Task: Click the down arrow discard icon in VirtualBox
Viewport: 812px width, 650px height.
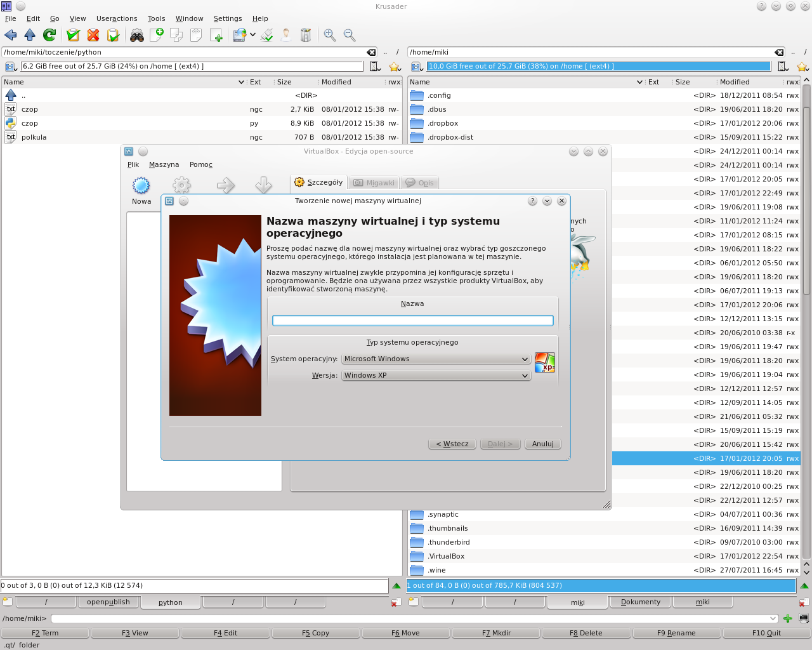Action: (x=264, y=185)
